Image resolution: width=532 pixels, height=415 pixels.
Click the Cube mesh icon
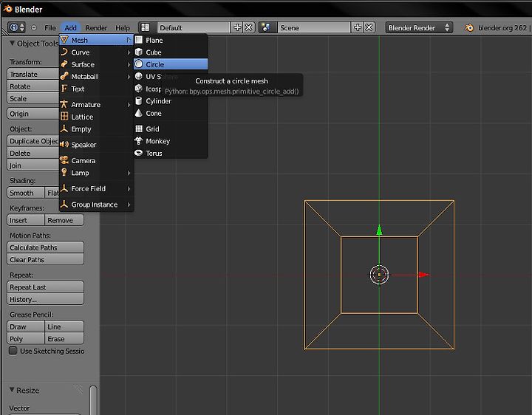139,52
